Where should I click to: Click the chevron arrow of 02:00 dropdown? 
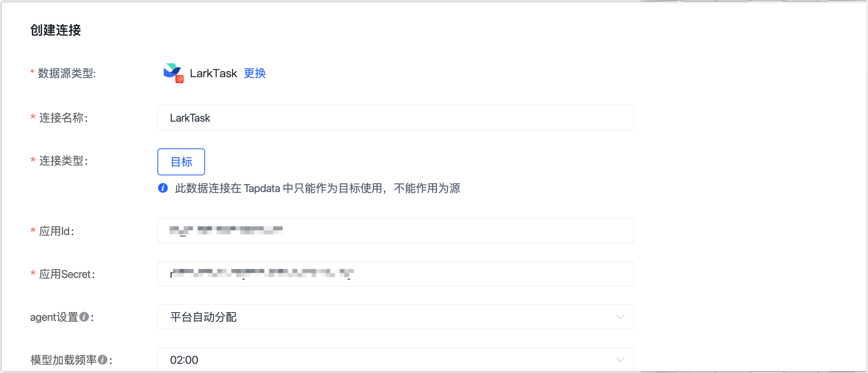click(x=620, y=360)
